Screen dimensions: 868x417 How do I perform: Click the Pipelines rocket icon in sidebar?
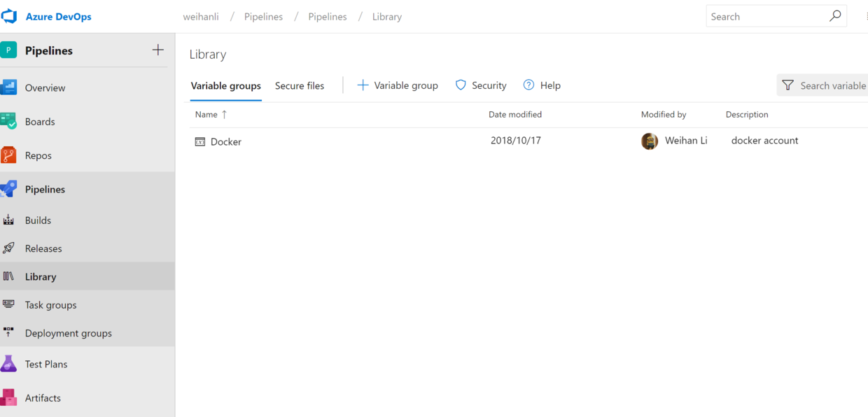[x=8, y=189]
